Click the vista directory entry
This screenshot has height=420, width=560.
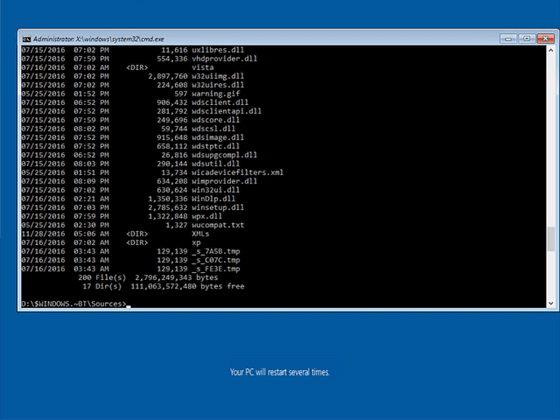pos(202,68)
